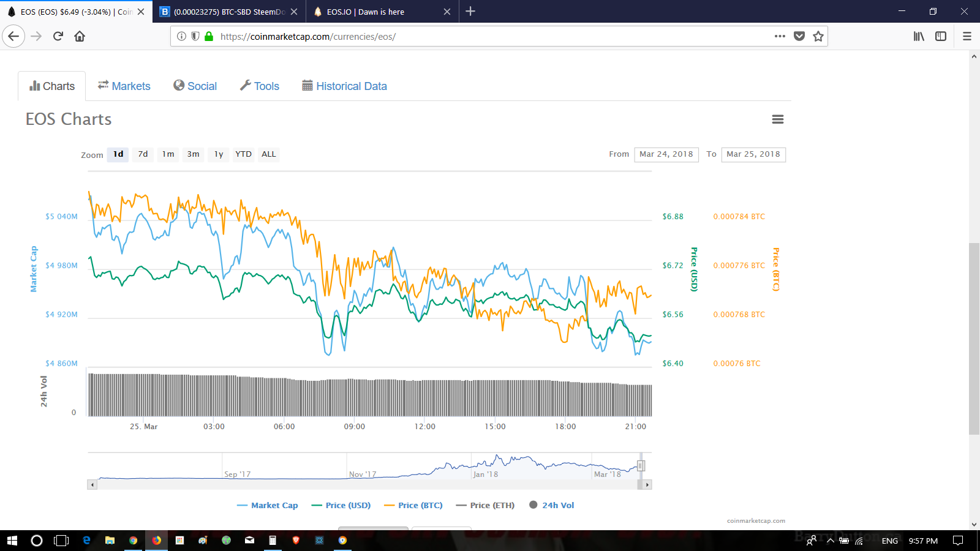The width and height of the screenshot is (980, 551).
Task: Set chart zoom to YTD
Action: [x=244, y=154]
